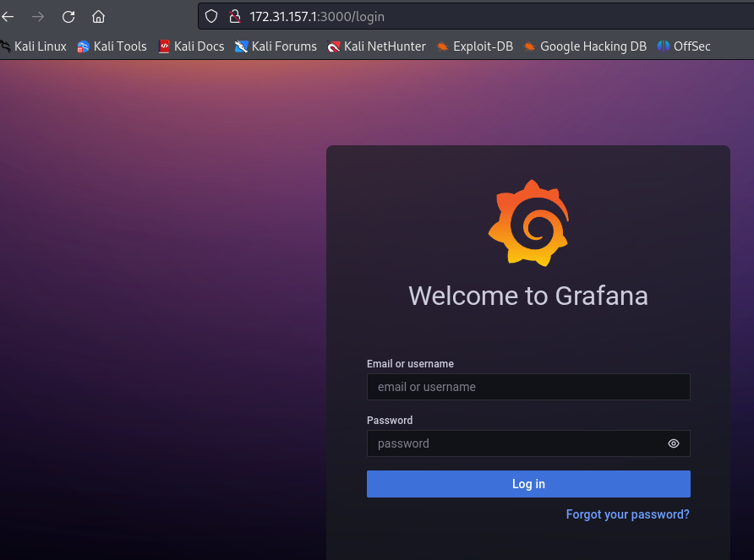
Task: Open the Kali NetHunter bookmark
Action: point(377,46)
